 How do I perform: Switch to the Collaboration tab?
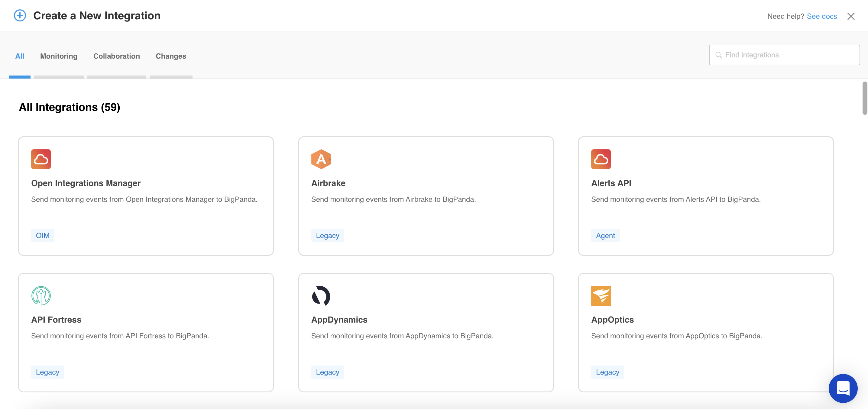117,56
